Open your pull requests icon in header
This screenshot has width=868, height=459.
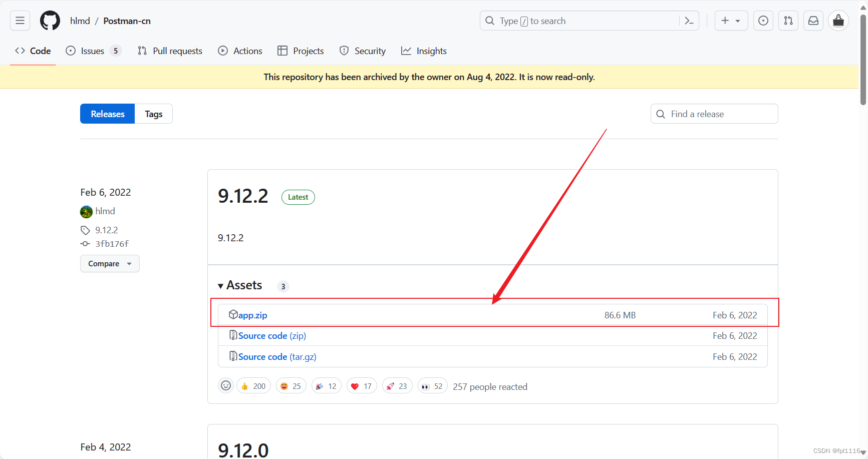788,21
